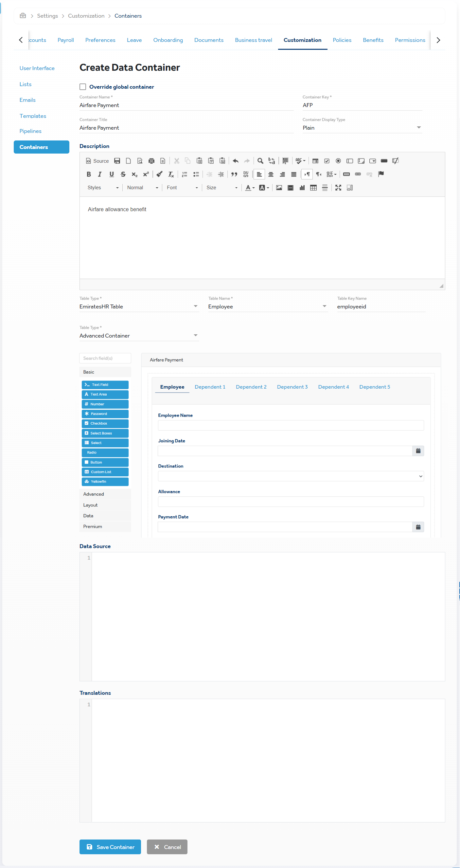
Task: Center align the text
Action: [271, 174]
